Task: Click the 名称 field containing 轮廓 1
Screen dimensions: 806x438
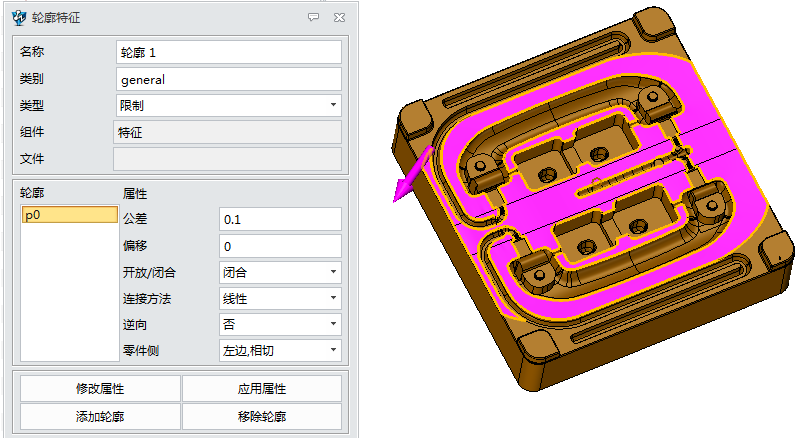Action: [x=229, y=52]
